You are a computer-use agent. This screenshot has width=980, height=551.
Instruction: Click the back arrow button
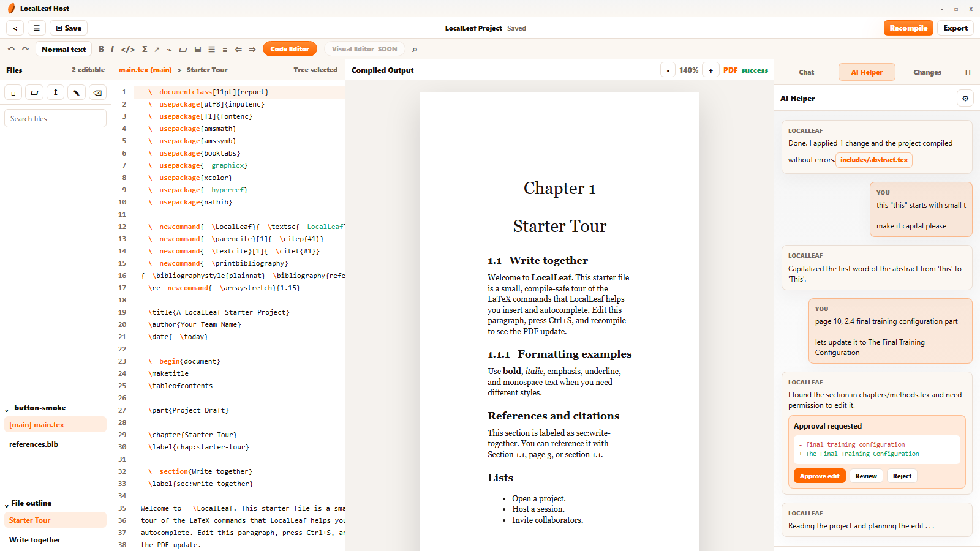point(15,28)
